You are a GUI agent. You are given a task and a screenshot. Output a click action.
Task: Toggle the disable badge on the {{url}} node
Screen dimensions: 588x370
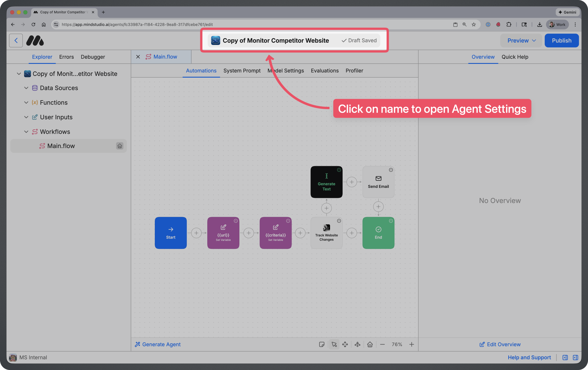coord(235,221)
